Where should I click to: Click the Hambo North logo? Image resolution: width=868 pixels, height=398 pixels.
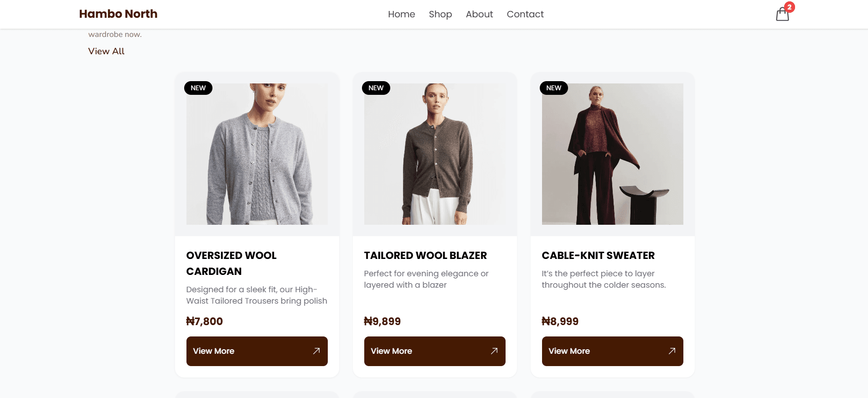[118, 14]
